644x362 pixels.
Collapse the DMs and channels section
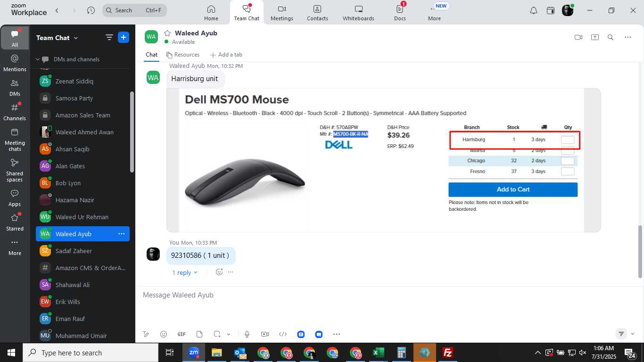pos(38,59)
